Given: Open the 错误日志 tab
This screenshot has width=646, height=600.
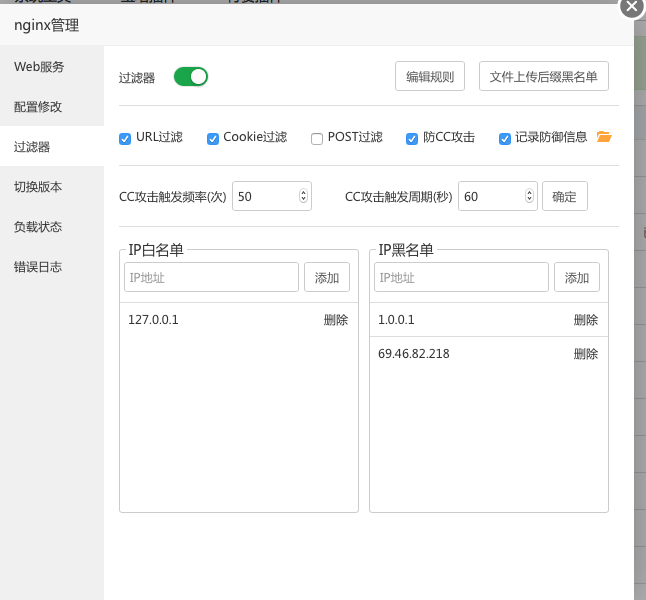Looking at the screenshot, I should 52,267.
